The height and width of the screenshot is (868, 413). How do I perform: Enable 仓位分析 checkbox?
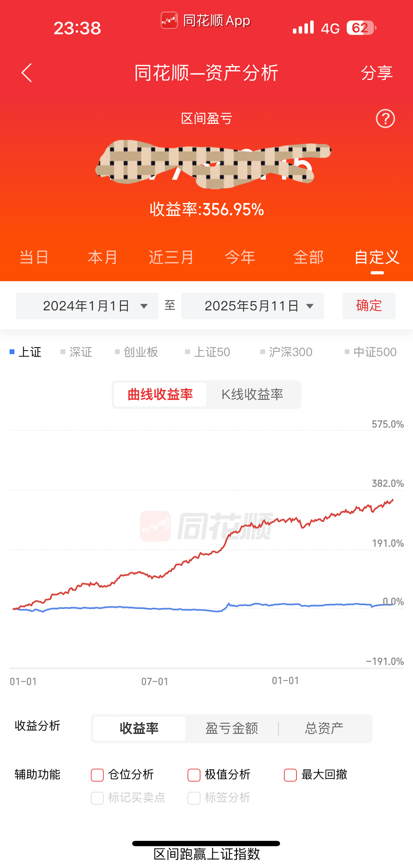coord(98,775)
